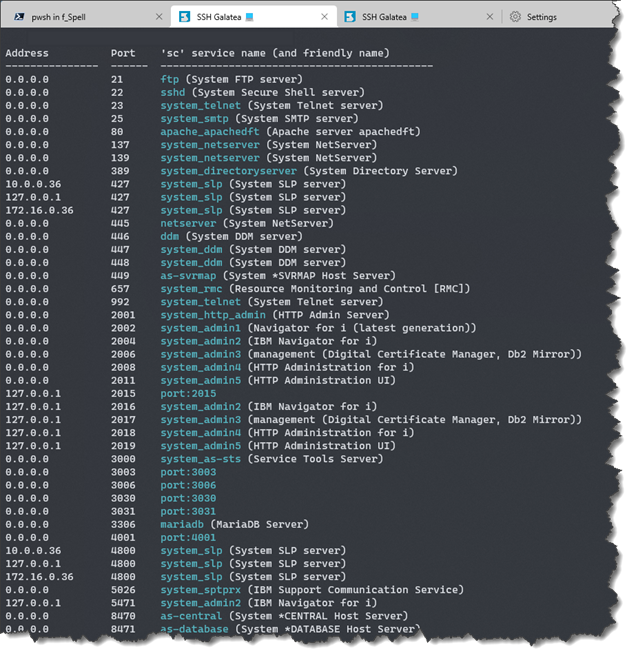Viewport: 636px width, 660px height.
Task: Click the 'system_http_admin' service name
Action: point(213,315)
